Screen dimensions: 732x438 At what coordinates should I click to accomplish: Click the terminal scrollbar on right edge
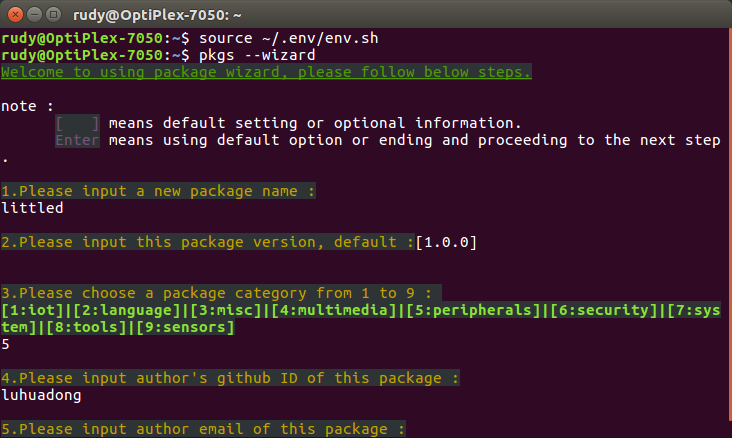point(730,224)
